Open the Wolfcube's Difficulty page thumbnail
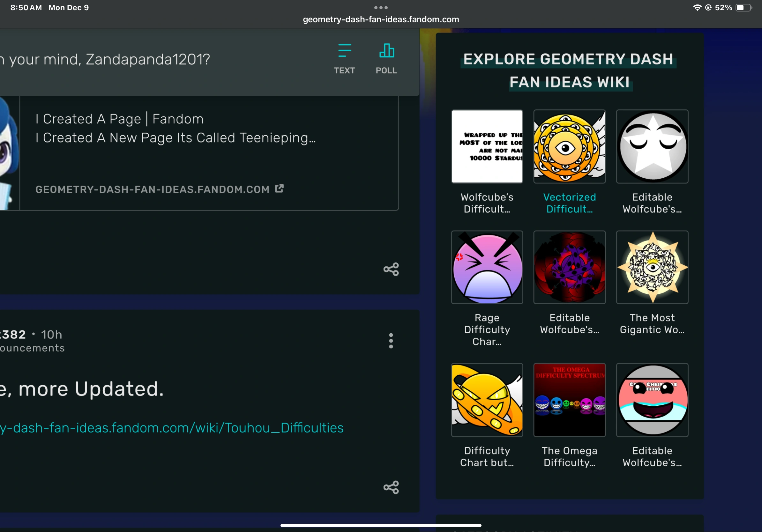 click(487, 147)
